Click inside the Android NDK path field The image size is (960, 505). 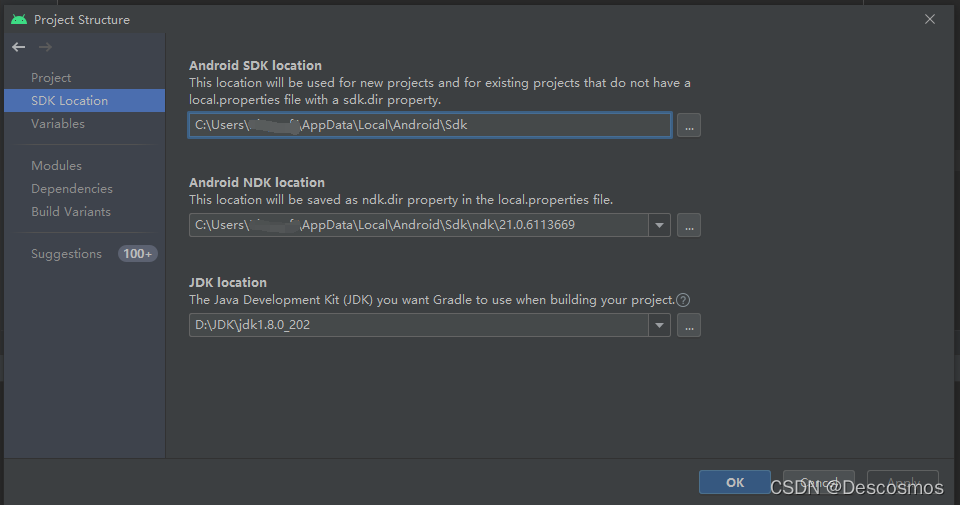(x=419, y=225)
